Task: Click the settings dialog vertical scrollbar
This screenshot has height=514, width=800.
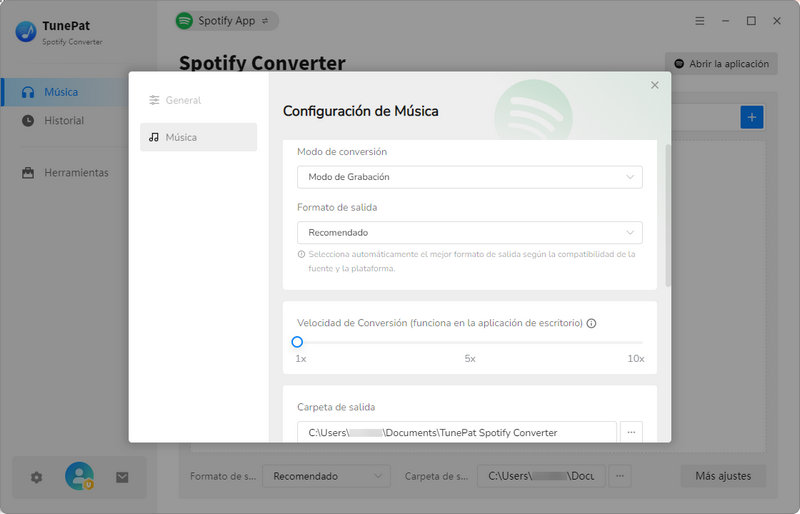Action: (668, 215)
